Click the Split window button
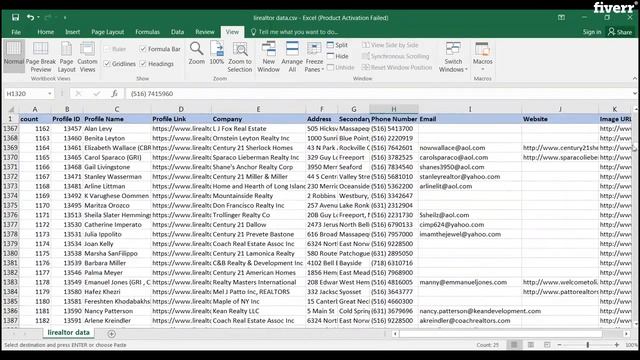Screen dimensions: 640x360 pyautogui.click(x=338, y=45)
